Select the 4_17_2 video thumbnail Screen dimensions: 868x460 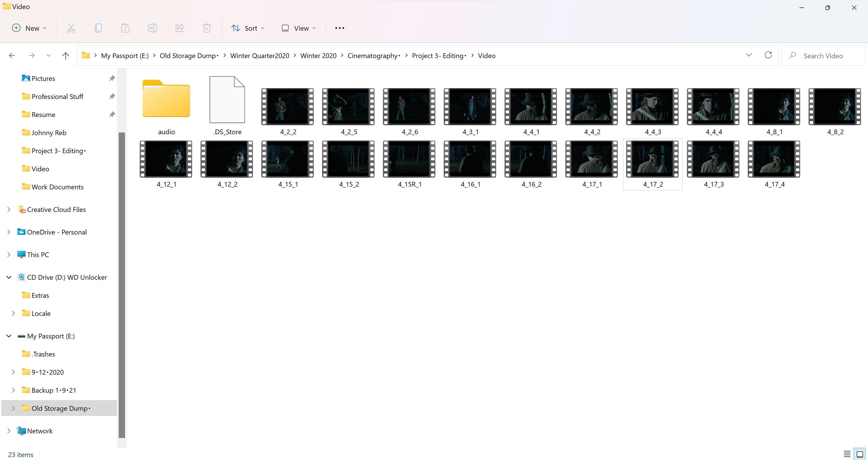[x=653, y=159]
